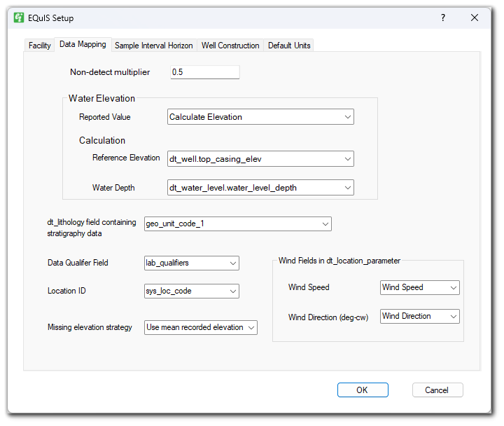The height and width of the screenshot is (426, 504).
Task: Click the Reference Elevation label
Action: point(126,158)
